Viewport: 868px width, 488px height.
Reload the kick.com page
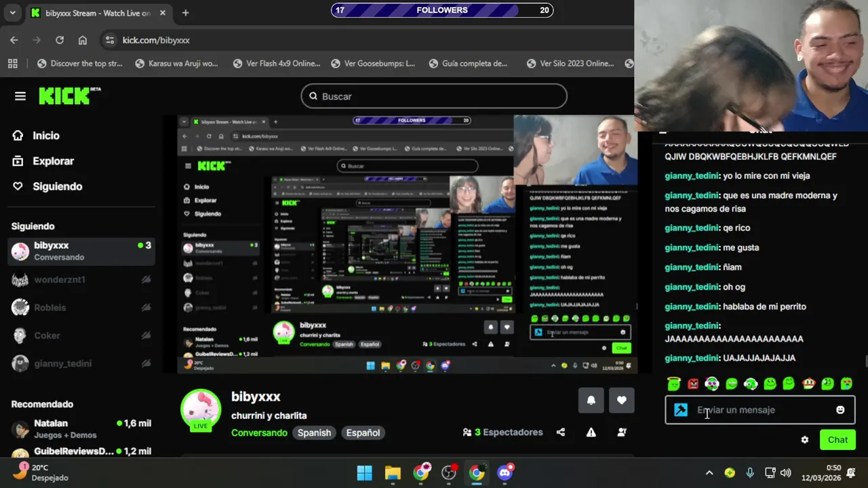tap(60, 40)
